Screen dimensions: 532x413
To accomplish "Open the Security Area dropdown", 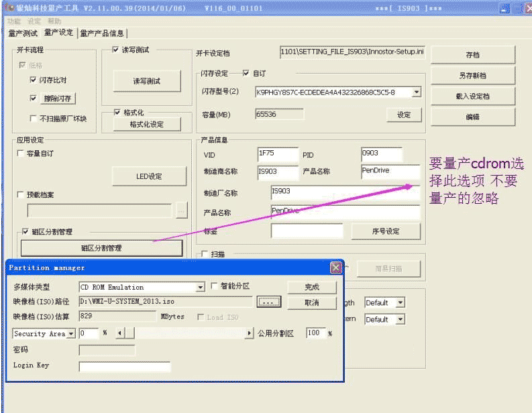I will pos(71,334).
